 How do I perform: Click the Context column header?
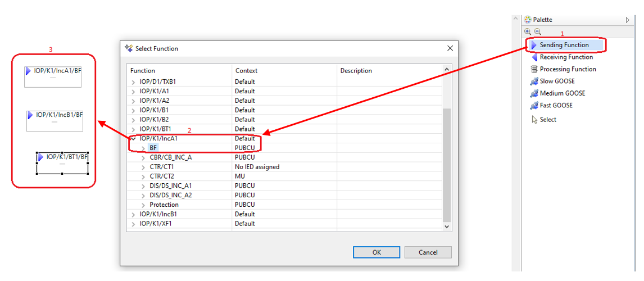coord(247,71)
